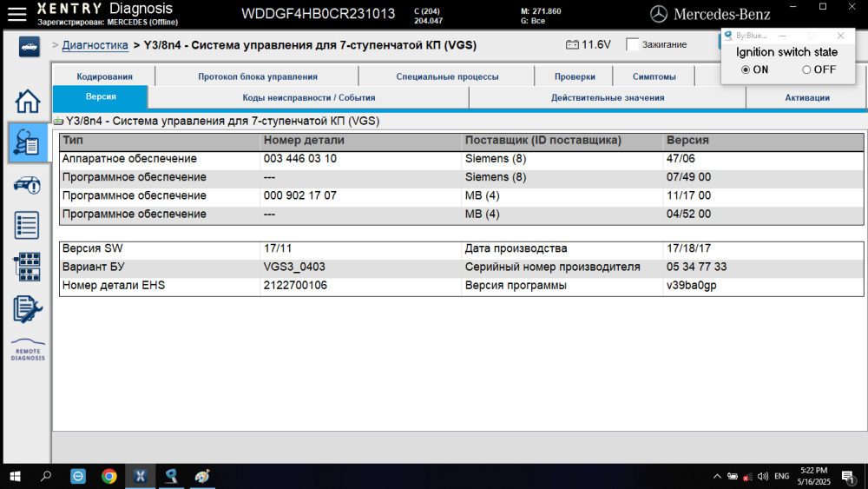Click SW version value 17/11
868x489 pixels.
[278, 248]
